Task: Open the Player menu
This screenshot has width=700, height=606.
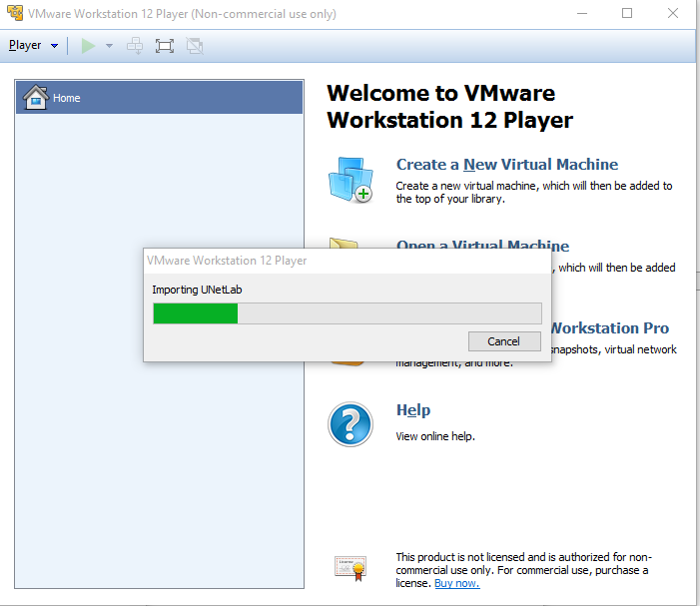Action: (34, 45)
